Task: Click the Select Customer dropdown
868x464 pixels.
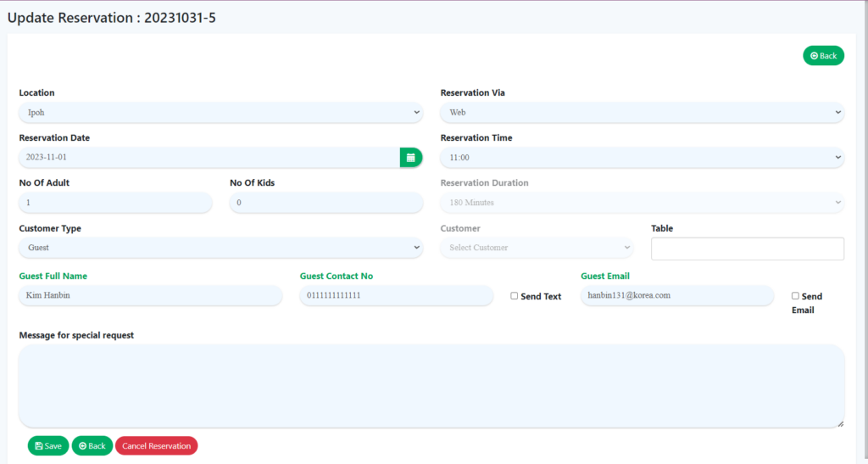Action: [537, 248]
